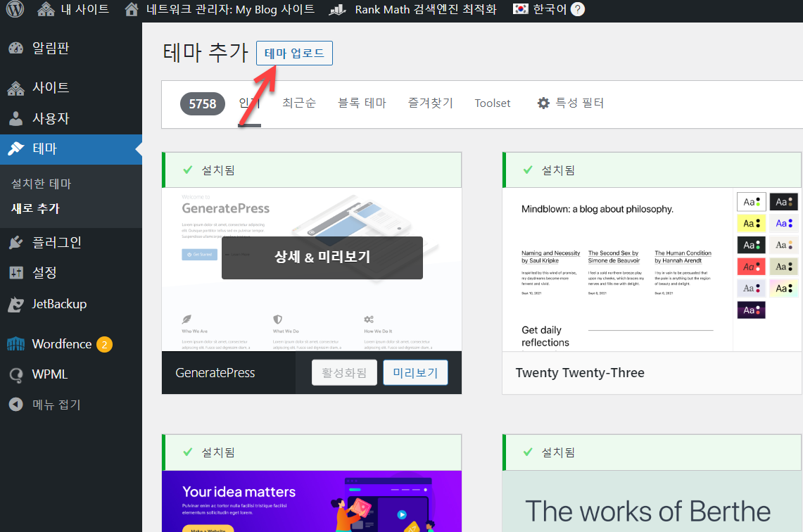803x532 pixels.
Task: Click the 5758 theme count badge
Action: pos(202,104)
